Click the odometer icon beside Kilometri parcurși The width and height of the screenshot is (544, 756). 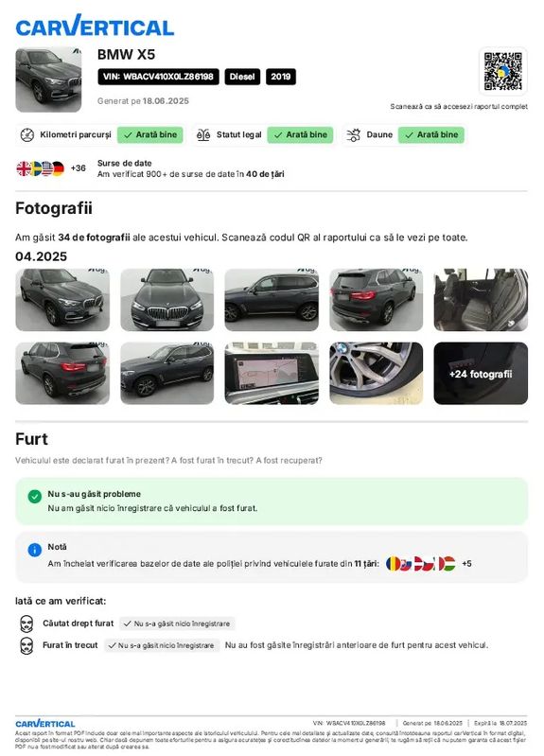(27, 135)
